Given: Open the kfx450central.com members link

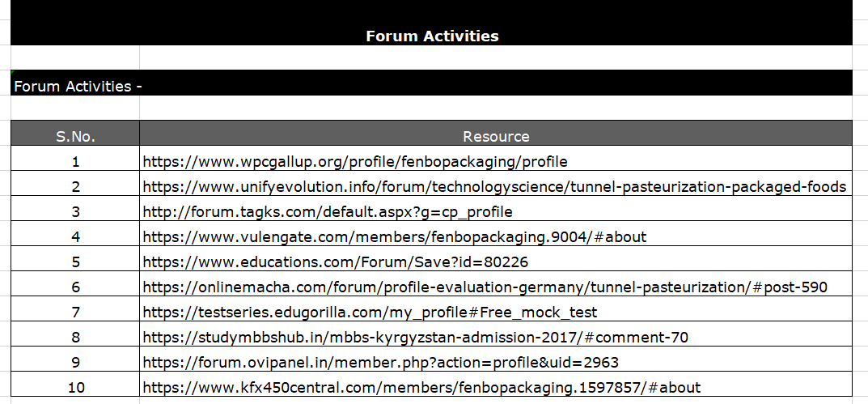Looking at the screenshot, I should [x=421, y=387].
